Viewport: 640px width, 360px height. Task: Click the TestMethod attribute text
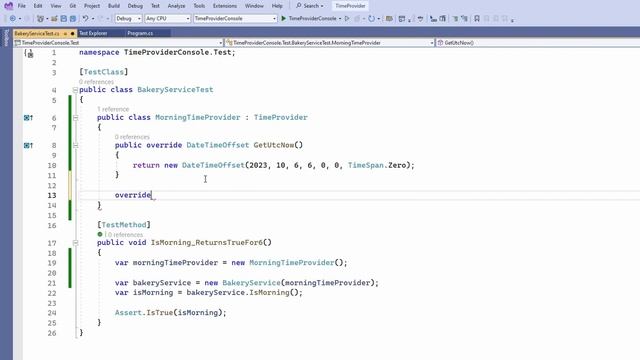point(124,225)
